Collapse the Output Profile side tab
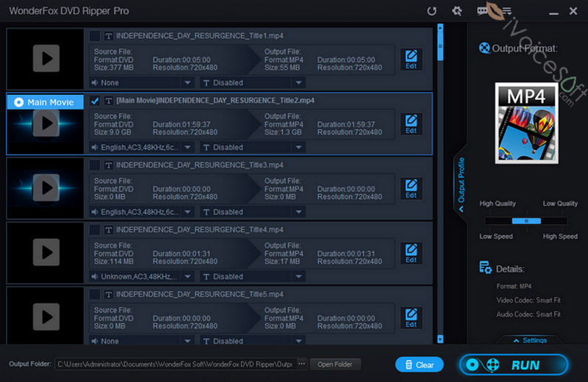Viewport: 588px width, 382px height. [x=461, y=184]
